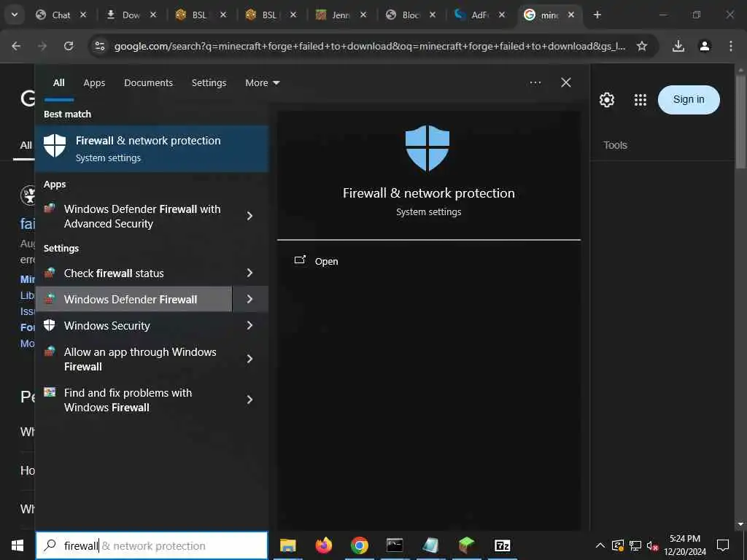Open the Minecraft grass block taskbar icon
The height and width of the screenshot is (560, 747).
(466, 545)
